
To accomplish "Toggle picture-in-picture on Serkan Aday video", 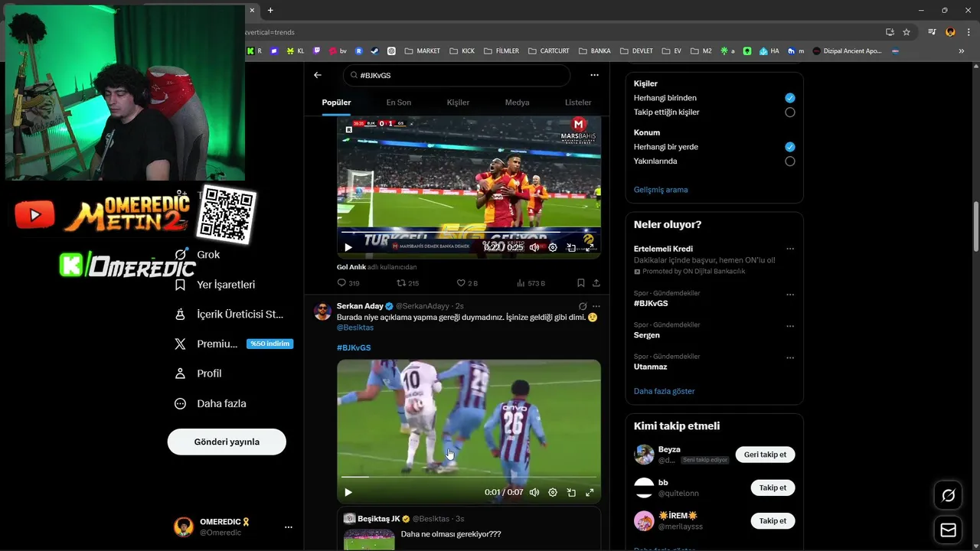I will 571,492.
